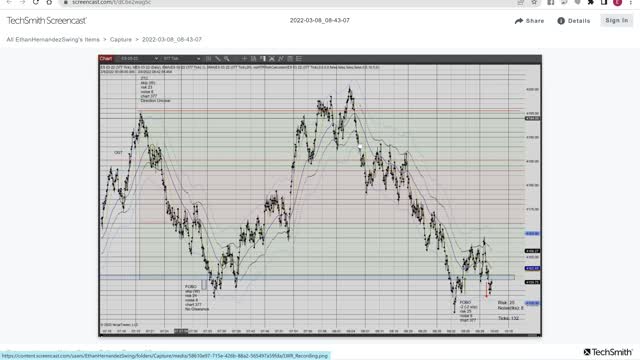Click the Share arrow icon
The width and height of the screenshot is (640, 360).
pyautogui.click(x=519, y=21)
